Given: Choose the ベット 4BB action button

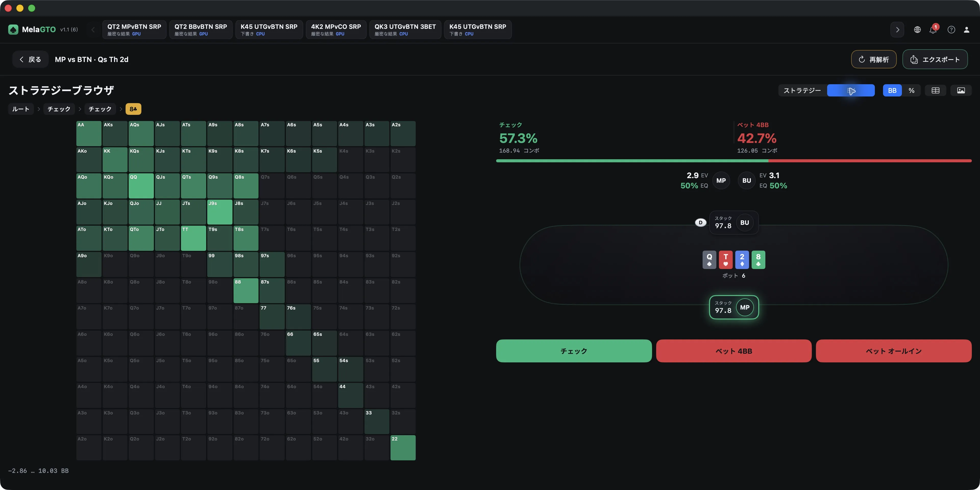Looking at the screenshot, I should click(x=734, y=351).
